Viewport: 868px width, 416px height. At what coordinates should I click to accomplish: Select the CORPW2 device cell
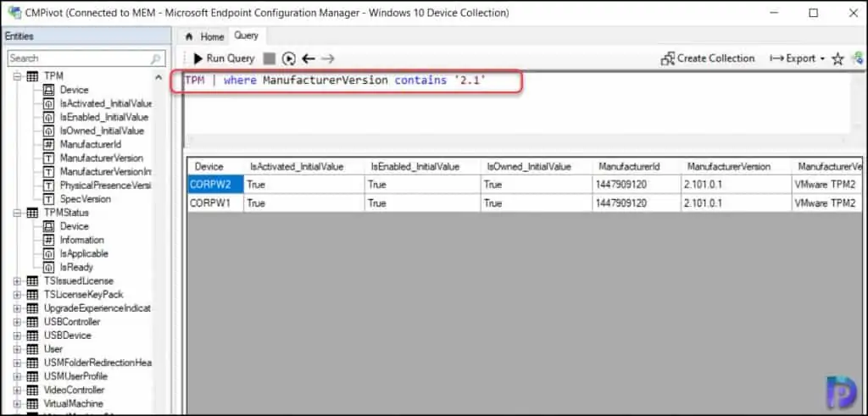pyautogui.click(x=215, y=185)
